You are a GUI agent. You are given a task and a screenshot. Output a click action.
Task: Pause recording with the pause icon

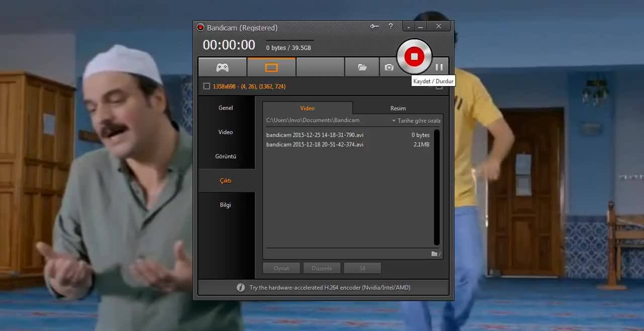pos(439,67)
